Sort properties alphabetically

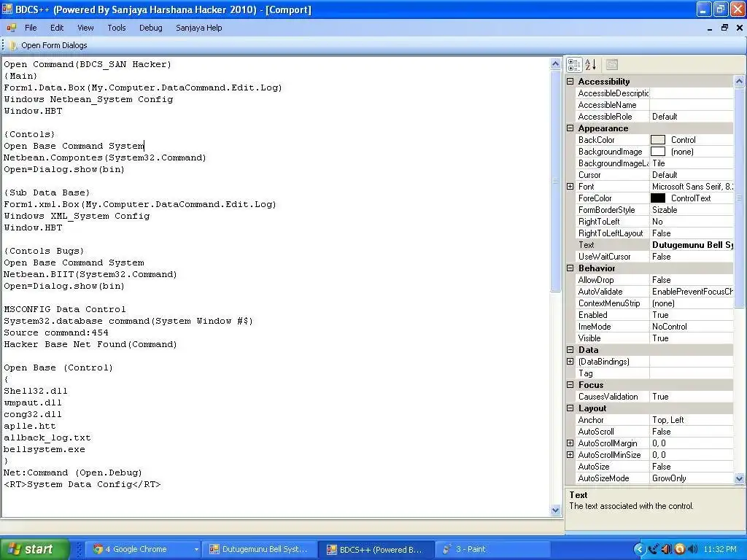591,65
